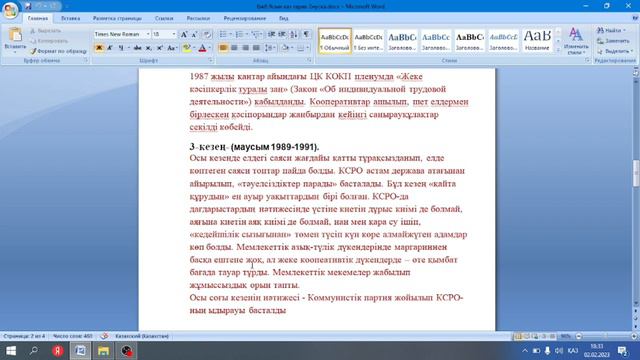
Task: Switch to the Рассылки tab
Action: pos(198,18)
